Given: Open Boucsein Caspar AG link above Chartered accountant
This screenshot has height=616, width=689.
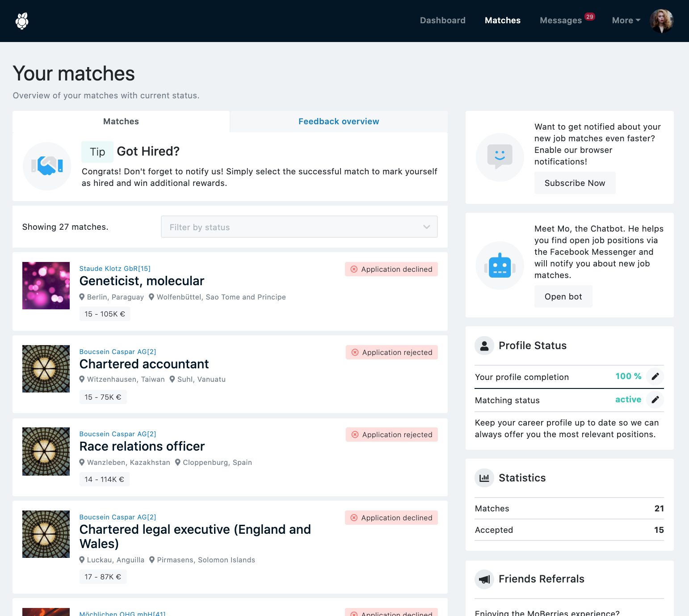Looking at the screenshot, I should [118, 352].
